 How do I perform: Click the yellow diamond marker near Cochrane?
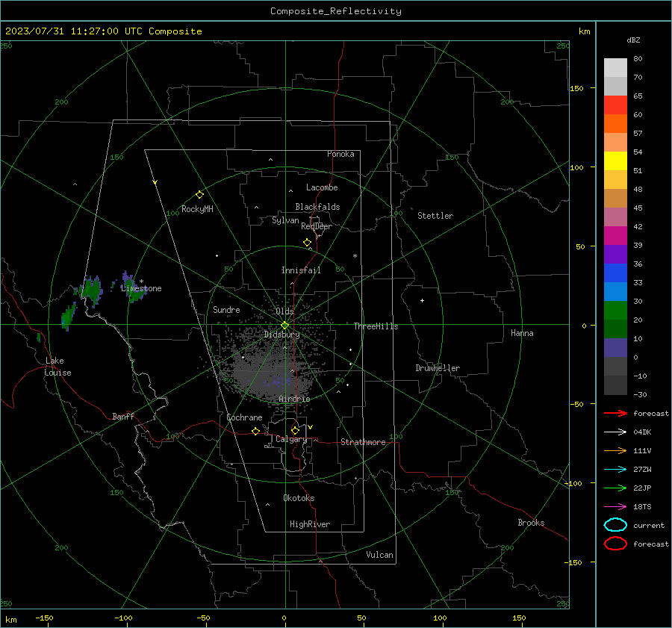pyautogui.click(x=256, y=431)
